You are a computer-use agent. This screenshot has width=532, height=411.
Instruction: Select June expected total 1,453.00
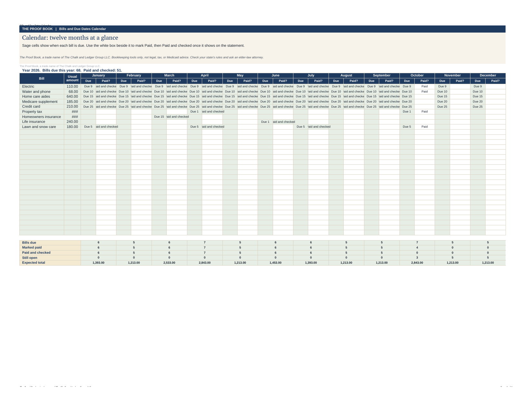[x=275, y=263]
